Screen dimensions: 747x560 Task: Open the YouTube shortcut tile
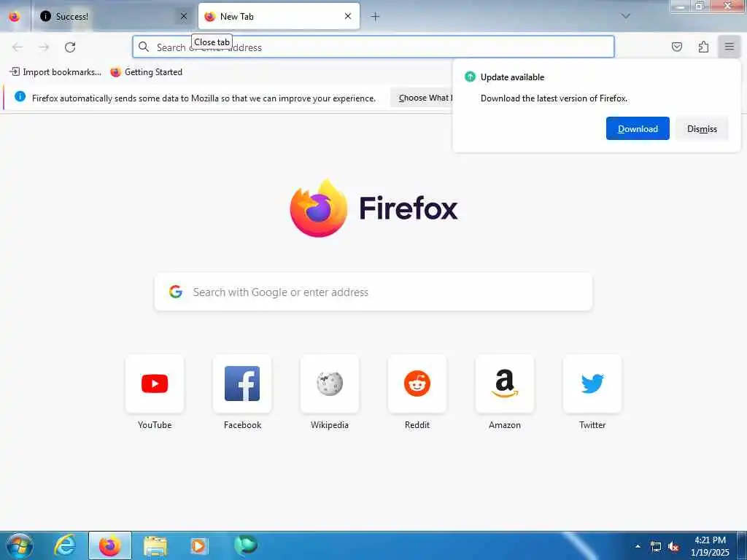click(x=155, y=384)
